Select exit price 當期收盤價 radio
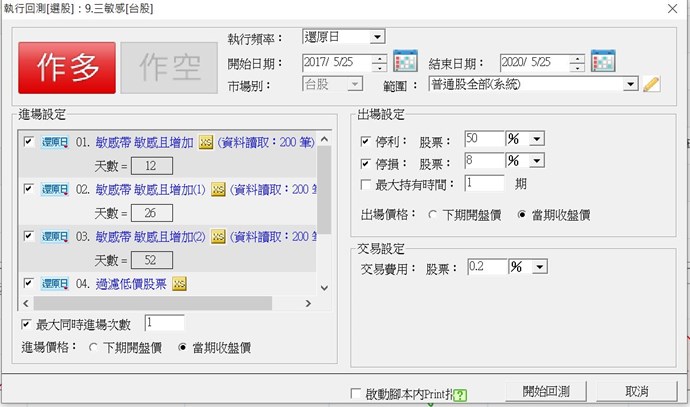 [521, 215]
